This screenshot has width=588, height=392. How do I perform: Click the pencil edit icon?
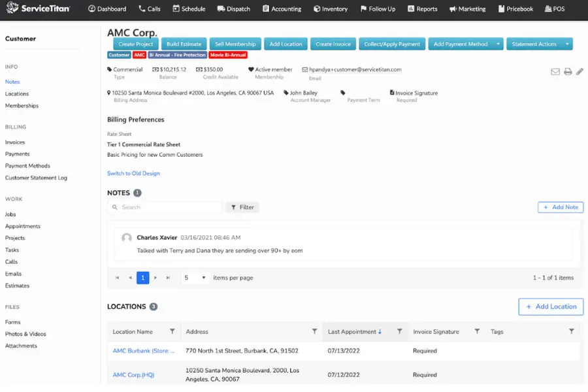point(580,71)
